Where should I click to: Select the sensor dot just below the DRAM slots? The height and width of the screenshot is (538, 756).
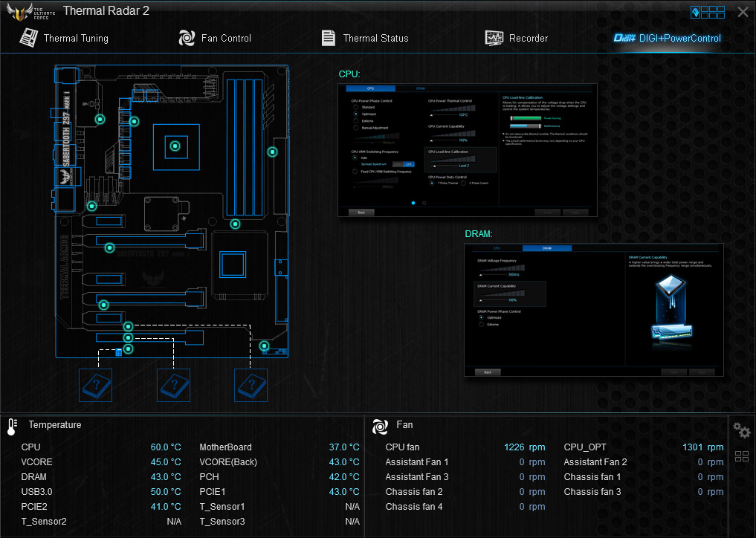[236, 224]
